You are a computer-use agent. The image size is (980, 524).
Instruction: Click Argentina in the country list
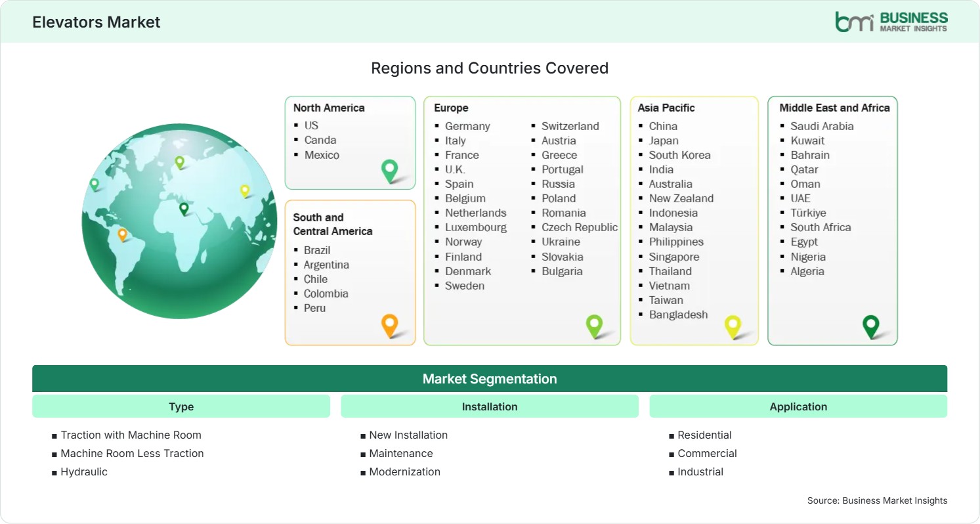(x=326, y=265)
